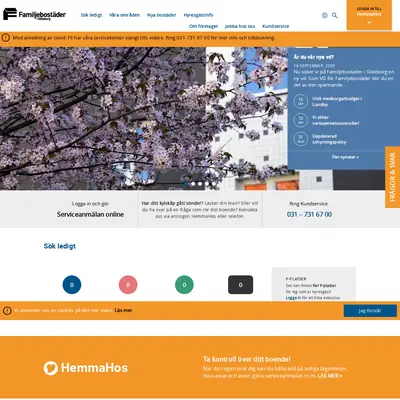400x400 pixels.
Task: Click the pink circle counter
Action: pyautogui.click(x=128, y=285)
